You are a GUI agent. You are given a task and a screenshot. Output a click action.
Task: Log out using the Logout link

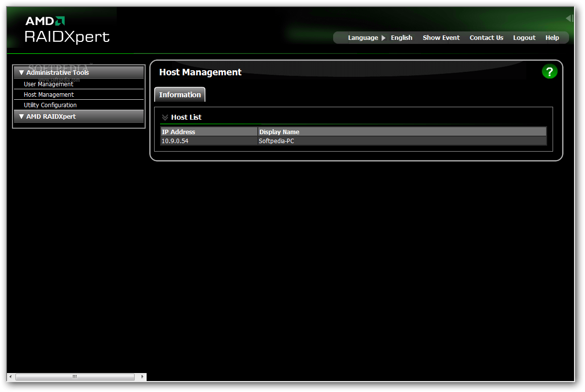[x=524, y=38]
